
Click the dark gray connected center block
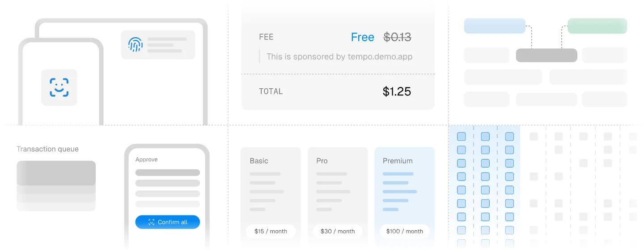click(x=547, y=55)
